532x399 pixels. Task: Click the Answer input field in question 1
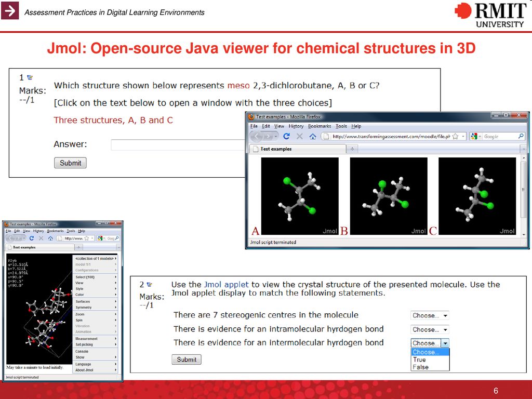(x=178, y=144)
